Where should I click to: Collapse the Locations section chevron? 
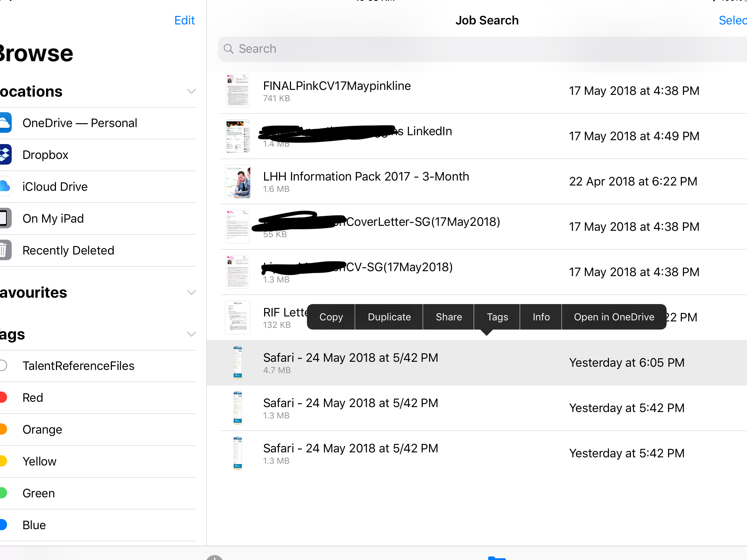click(191, 91)
